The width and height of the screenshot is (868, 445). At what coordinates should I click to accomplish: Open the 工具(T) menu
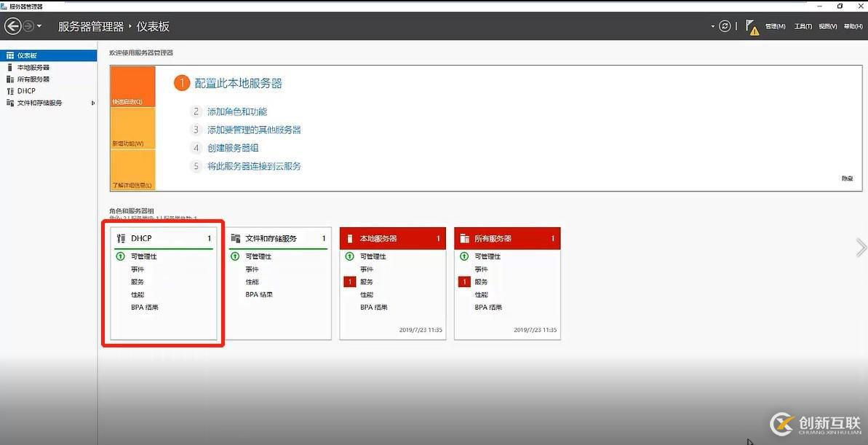click(x=803, y=27)
